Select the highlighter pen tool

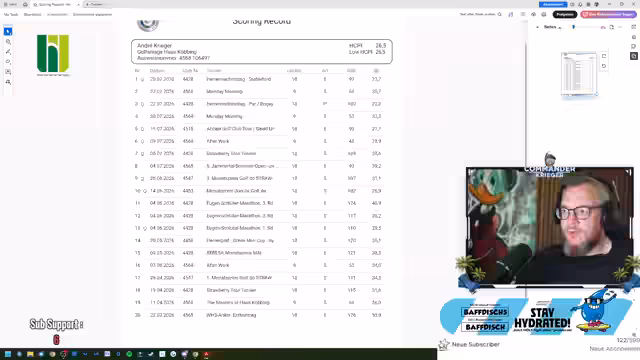coord(8,52)
